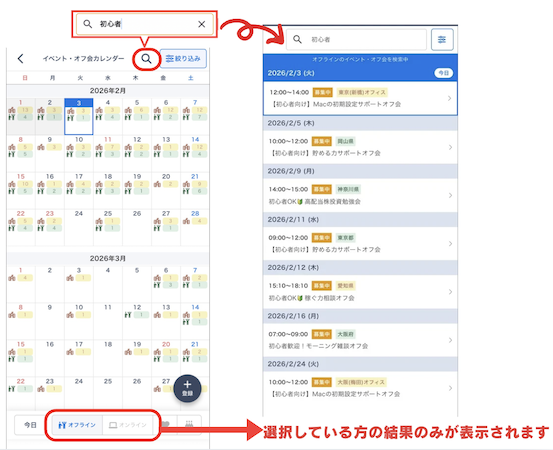Screen dimensions: 553x450
Task: Click the 09:00~12:00 time on the 2026/2/11 event
Action: 288,238
